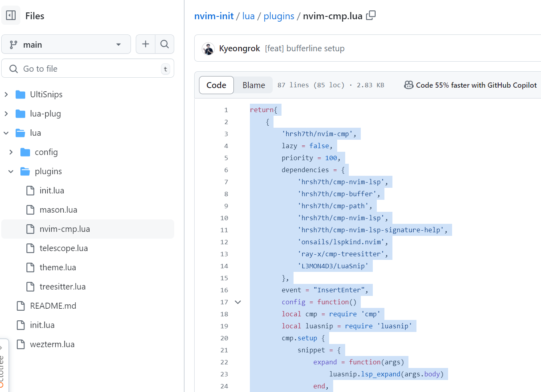Switch to the Blame view tab
Viewport: 541px width, 392px height.
pos(253,85)
